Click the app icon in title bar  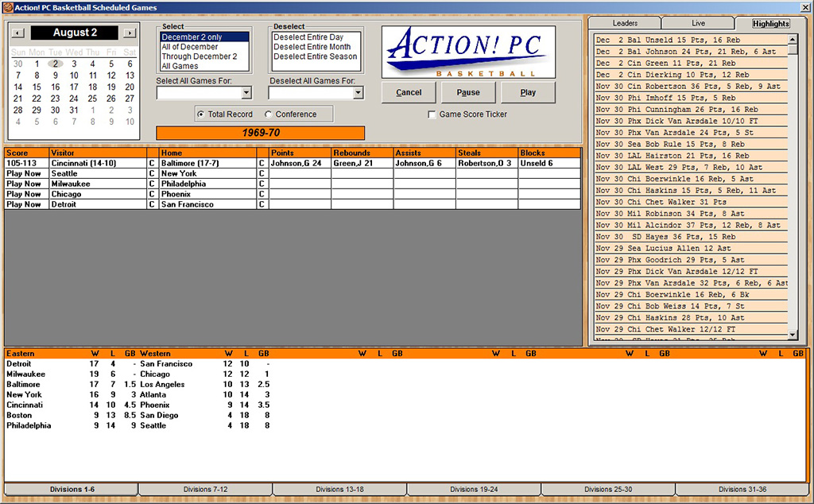[7, 7]
